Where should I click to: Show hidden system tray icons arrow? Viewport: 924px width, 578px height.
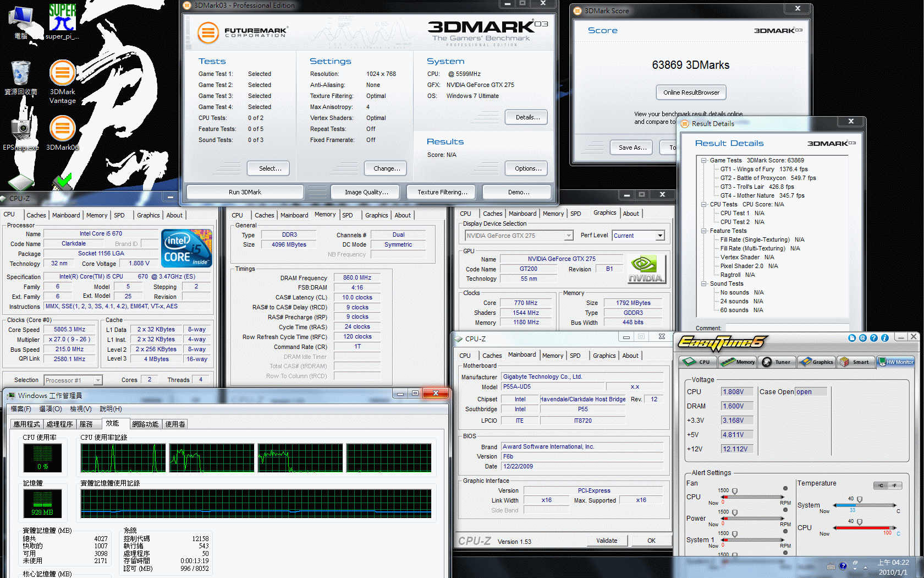865,567
